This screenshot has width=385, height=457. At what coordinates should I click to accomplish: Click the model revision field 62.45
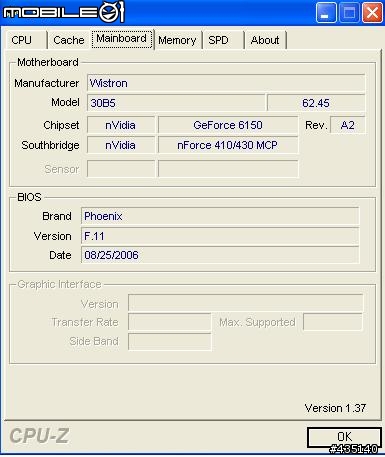pos(316,103)
